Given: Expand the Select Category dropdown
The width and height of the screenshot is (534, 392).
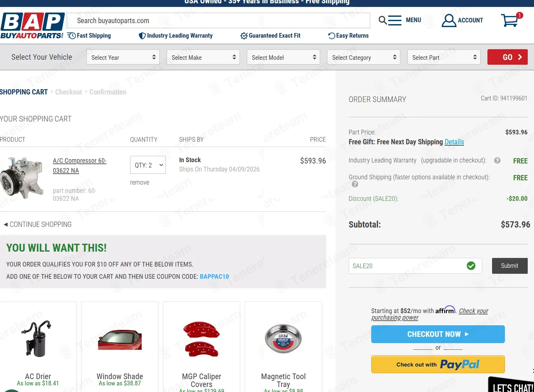Looking at the screenshot, I should click(364, 57).
